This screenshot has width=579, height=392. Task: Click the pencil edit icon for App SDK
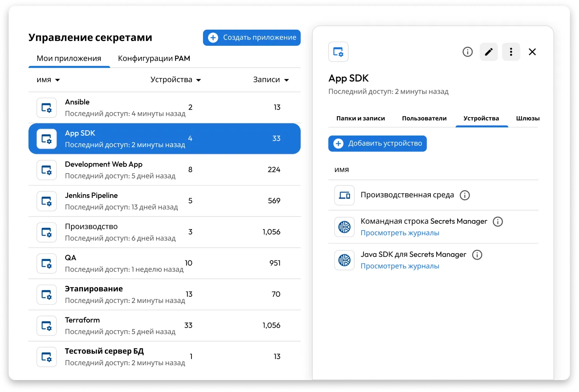pos(489,52)
